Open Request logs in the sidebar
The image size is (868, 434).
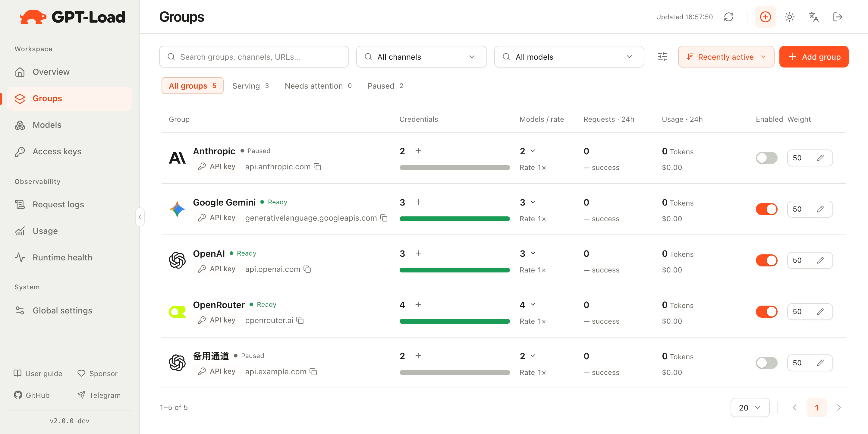pyautogui.click(x=69, y=205)
